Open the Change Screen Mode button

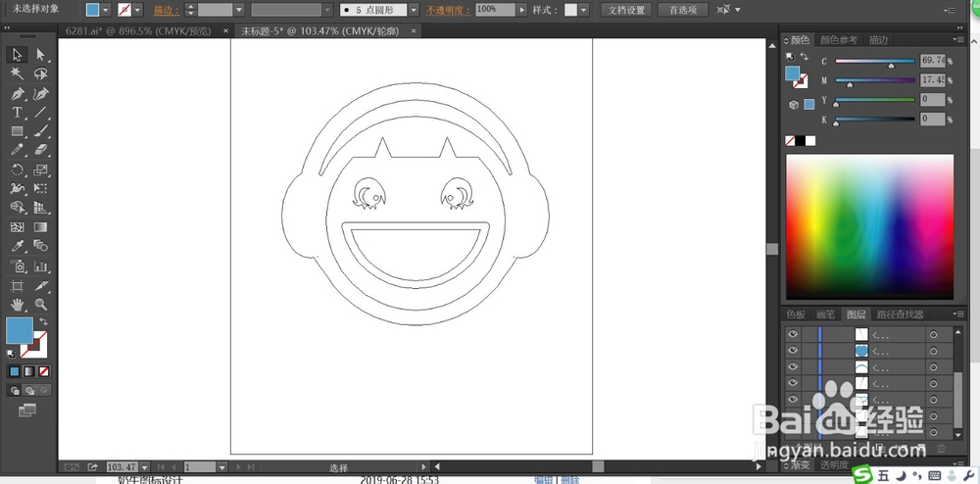(26, 411)
